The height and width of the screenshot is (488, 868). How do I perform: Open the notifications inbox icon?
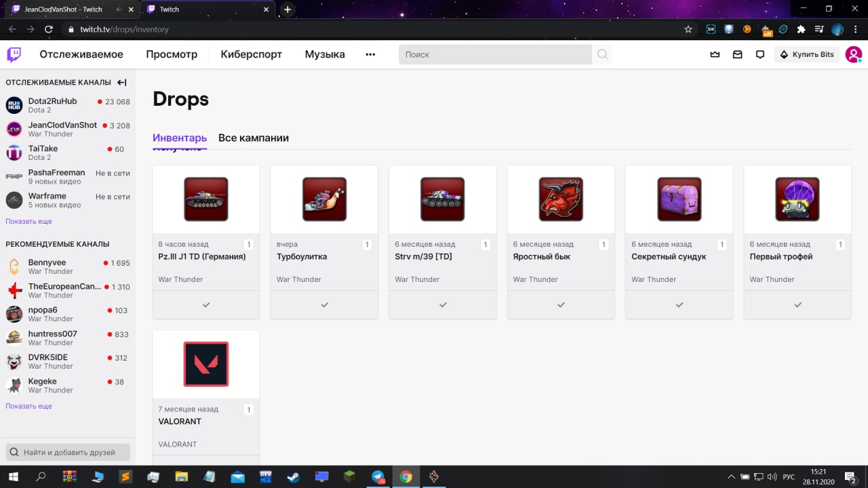738,54
